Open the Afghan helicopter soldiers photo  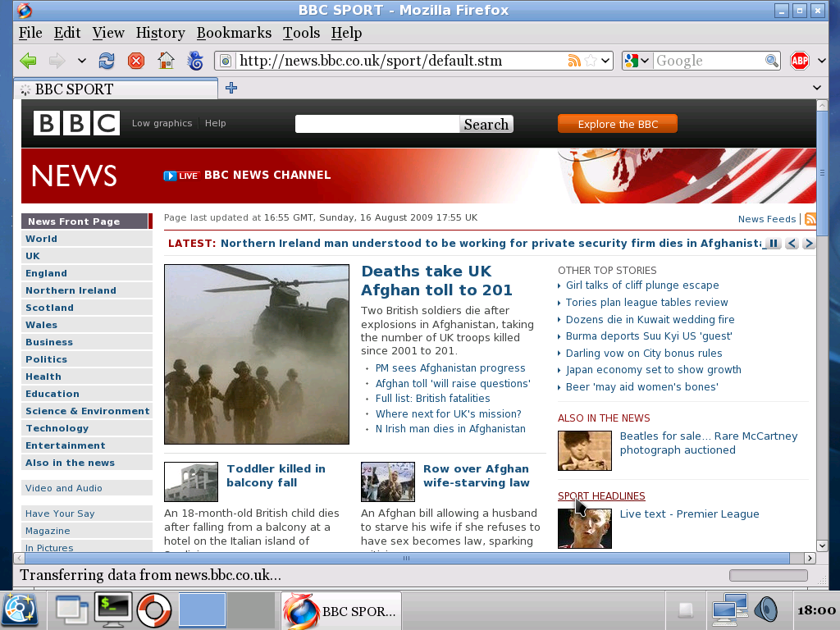tap(257, 354)
